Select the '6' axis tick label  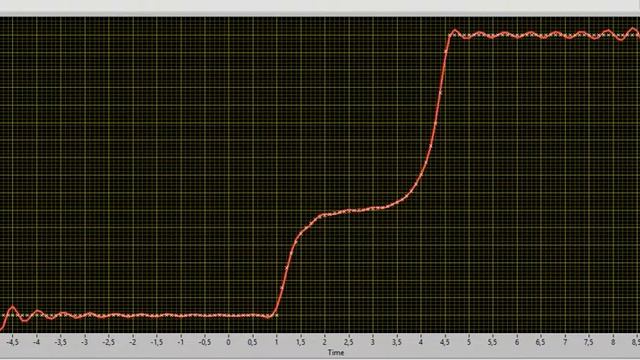pos(517,342)
